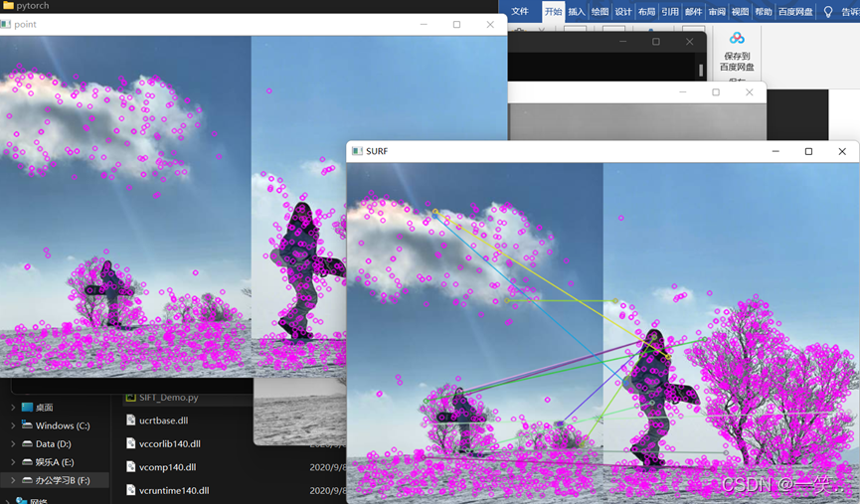Switch to the 审阅 ribbon tab
This screenshot has height=504, width=860.
[x=717, y=12]
